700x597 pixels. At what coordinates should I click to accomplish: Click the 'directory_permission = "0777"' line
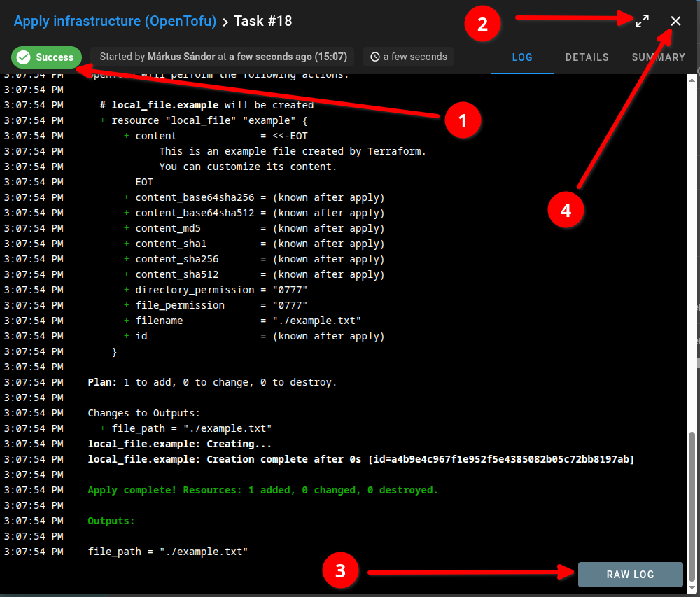(216, 290)
